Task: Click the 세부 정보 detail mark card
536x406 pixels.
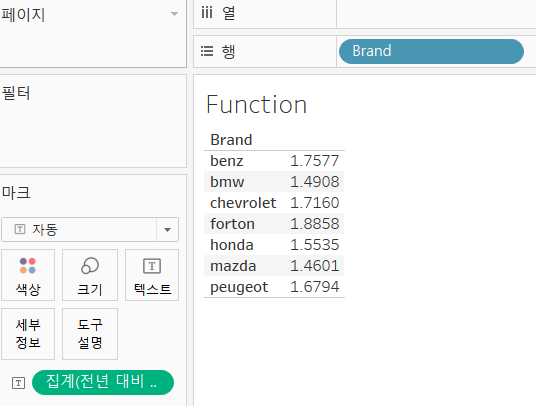Action: (28, 334)
